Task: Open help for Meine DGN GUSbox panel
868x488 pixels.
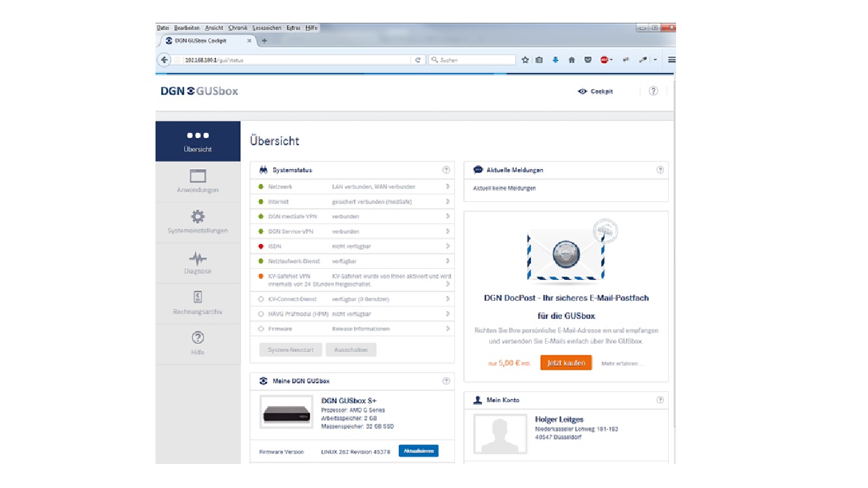Action: [x=446, y=381]
